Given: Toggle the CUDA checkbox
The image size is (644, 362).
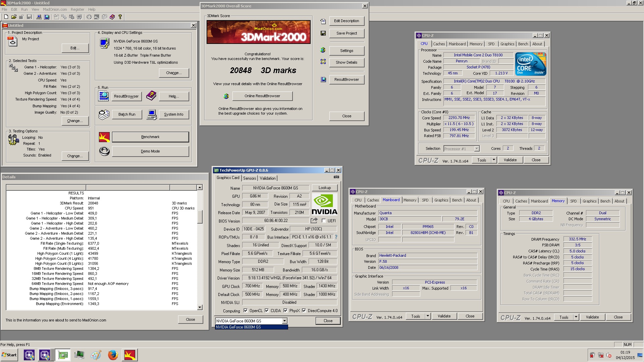Looking at the screenshot, I should pyautogui.click(x=267, y=310).
